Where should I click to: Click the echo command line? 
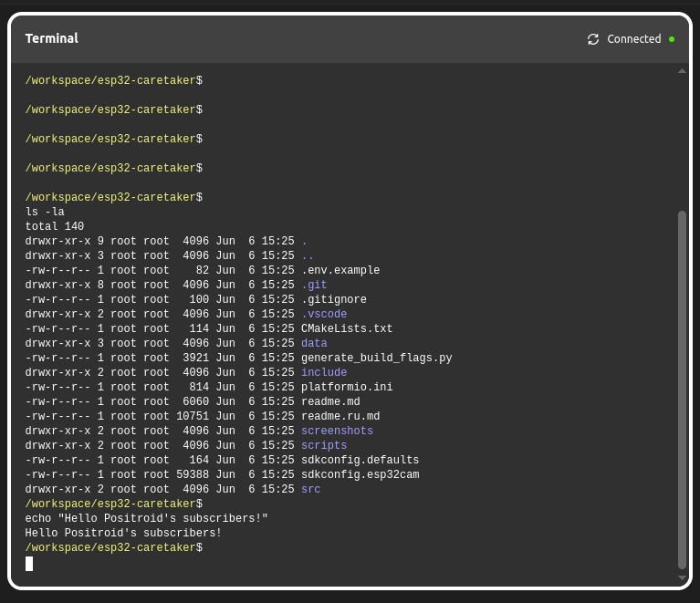pos(146,518)
